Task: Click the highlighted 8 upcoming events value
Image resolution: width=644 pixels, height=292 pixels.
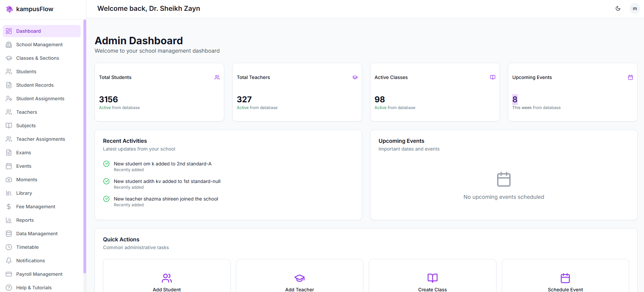Action: click(515, 99)
